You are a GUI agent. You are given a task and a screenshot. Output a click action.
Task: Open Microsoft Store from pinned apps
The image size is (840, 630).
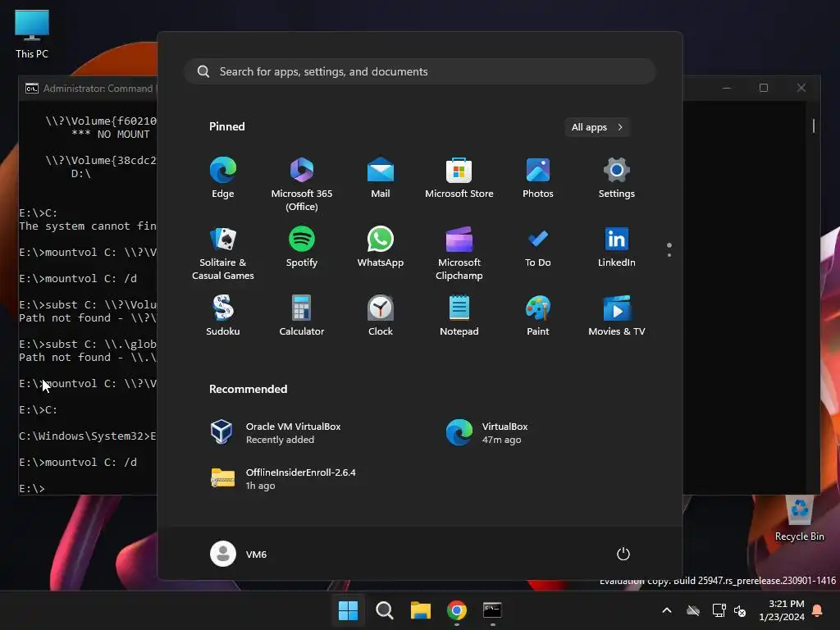tap(459, 177)
